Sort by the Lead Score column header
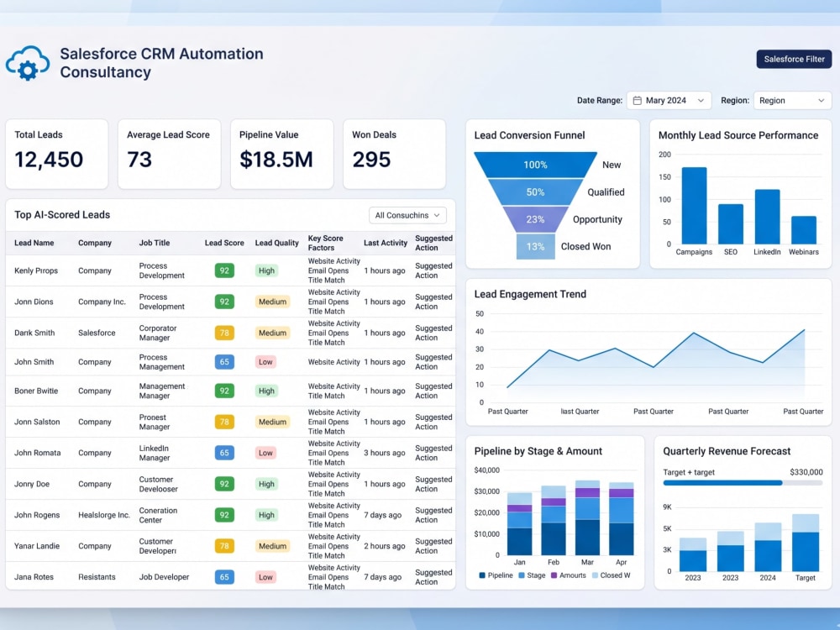840x630 pixels. [224, 243]
